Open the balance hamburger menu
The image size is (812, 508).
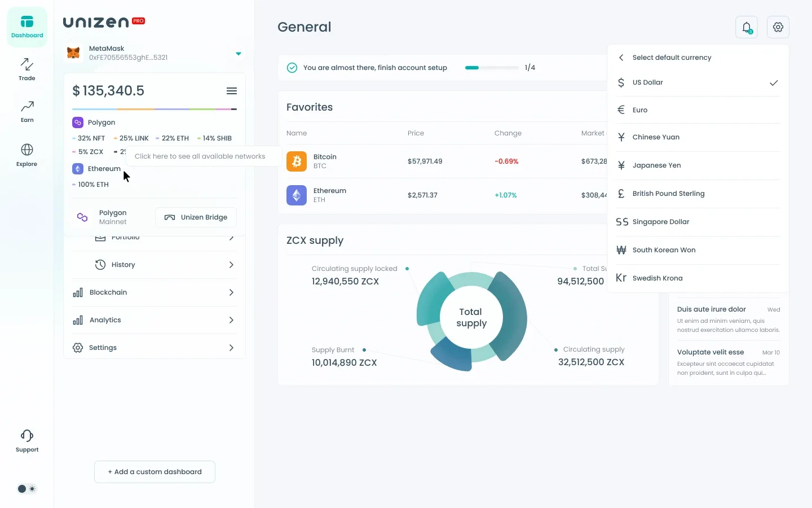[x=231, y=91]
